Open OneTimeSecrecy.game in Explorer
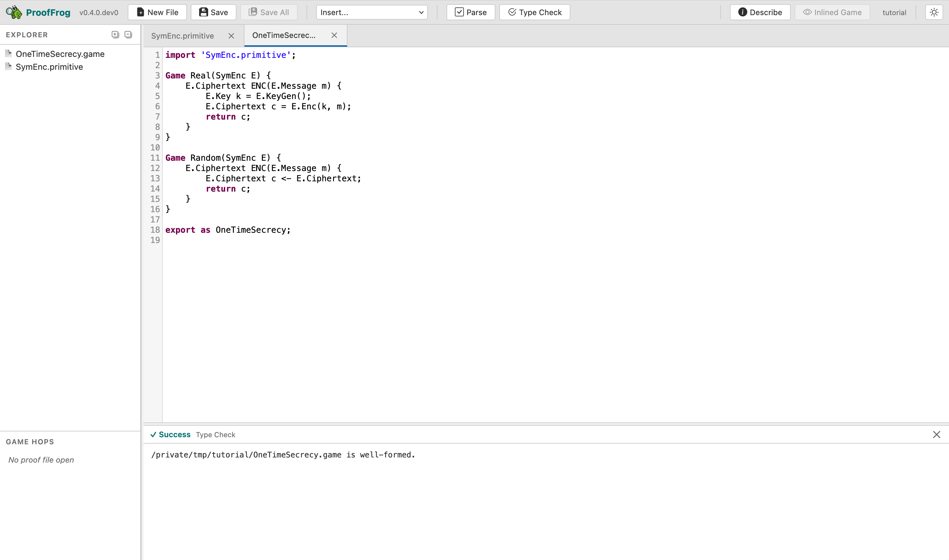Image resolution: width=949 pixels, height=560 pixels. (x=60, y=54)
